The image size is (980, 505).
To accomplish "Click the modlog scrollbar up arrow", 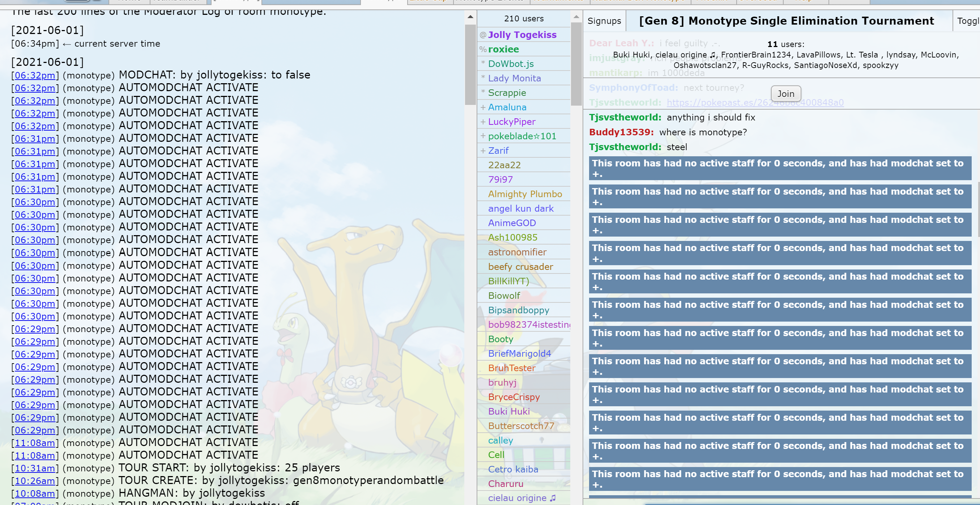I will tap(470, 17).
